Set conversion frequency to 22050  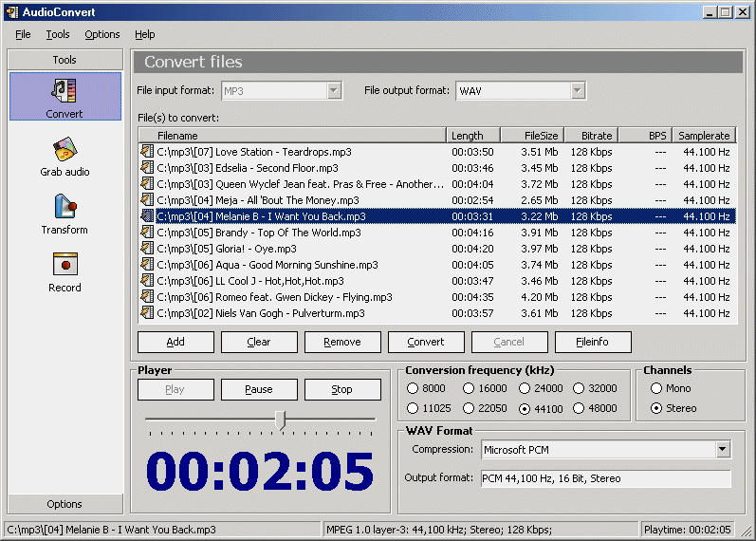pyautogui.click(x=470, y=409)
